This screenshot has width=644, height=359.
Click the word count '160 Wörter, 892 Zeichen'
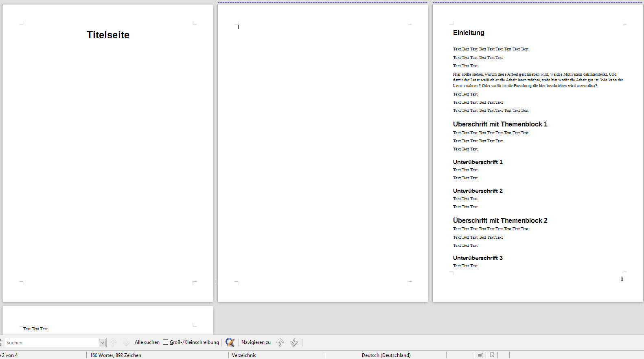[116, 355]
